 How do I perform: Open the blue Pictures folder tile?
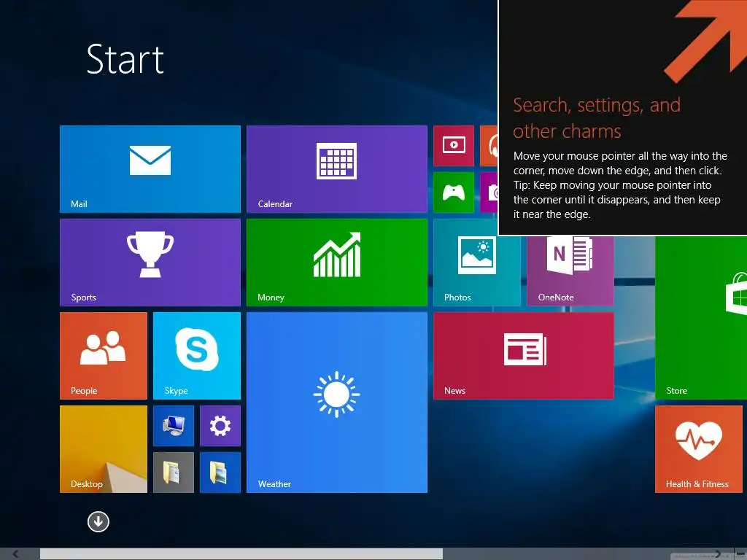coord(220,472)
